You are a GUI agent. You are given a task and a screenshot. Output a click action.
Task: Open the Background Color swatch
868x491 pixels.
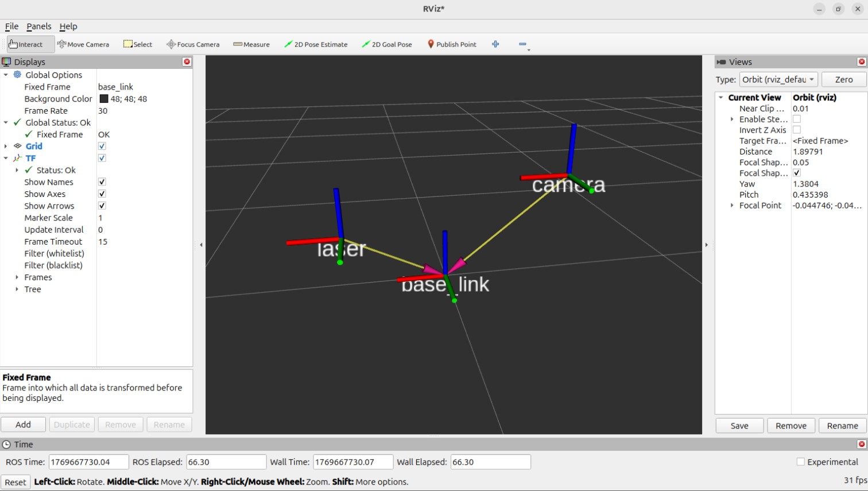coord(104,99)
